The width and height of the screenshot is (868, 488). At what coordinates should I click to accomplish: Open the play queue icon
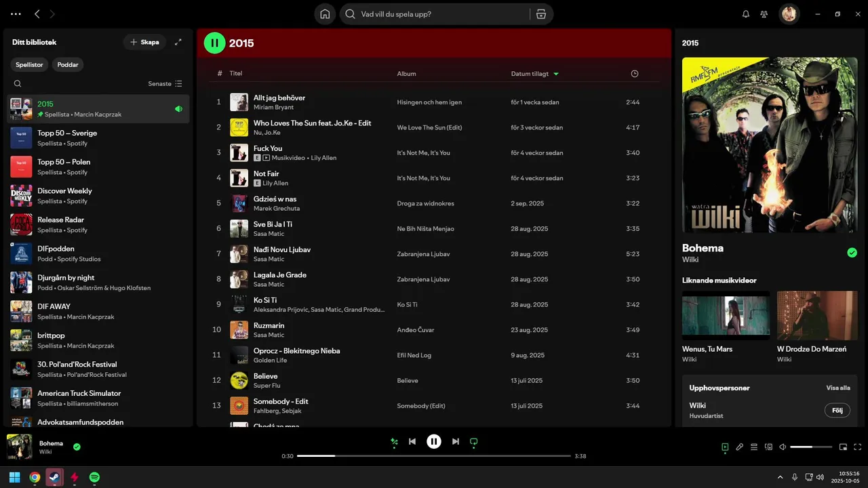click(x=754, y=447)
